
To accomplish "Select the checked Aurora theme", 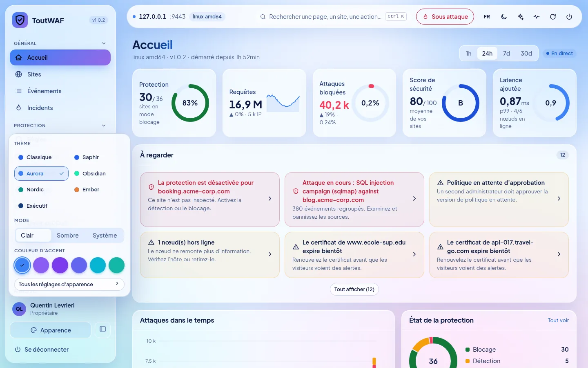I will point(41,173).
